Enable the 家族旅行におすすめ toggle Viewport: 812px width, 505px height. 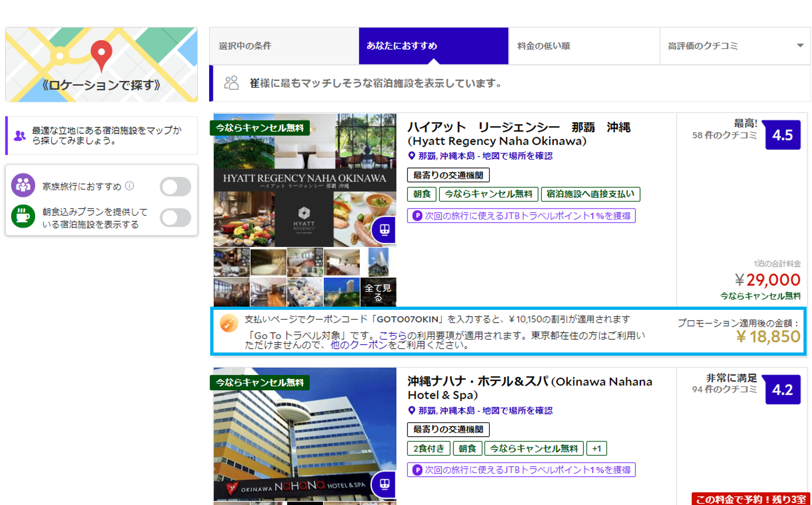[x=176, y=186]
